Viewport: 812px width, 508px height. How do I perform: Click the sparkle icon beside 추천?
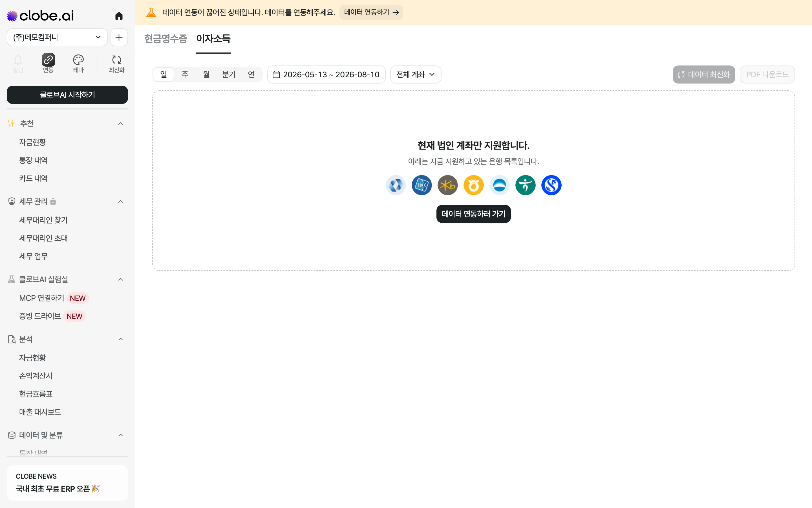[x=11, y=124]
